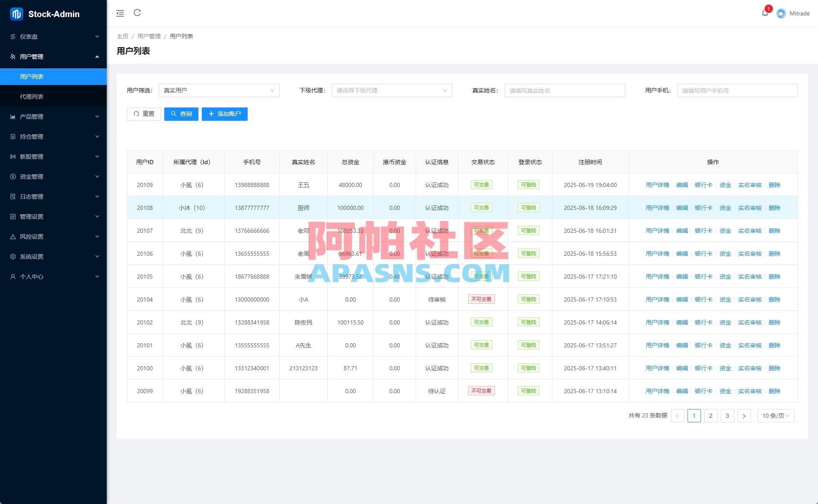Focus the 真实姓名 input field
The width and height of the screenshot is (818, 504).
(565, 90)
